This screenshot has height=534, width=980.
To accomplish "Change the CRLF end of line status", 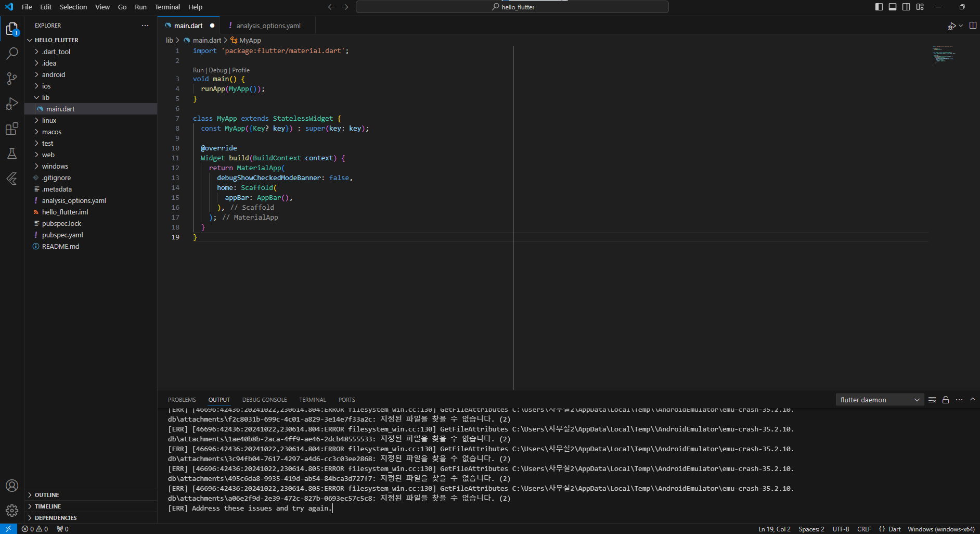I will (x=864, y=529).
